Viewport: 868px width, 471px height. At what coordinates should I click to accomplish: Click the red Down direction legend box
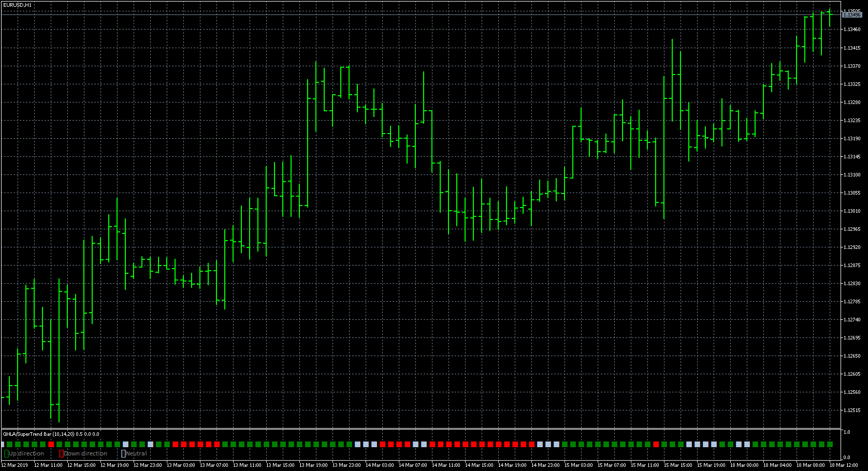coord(61,453)
